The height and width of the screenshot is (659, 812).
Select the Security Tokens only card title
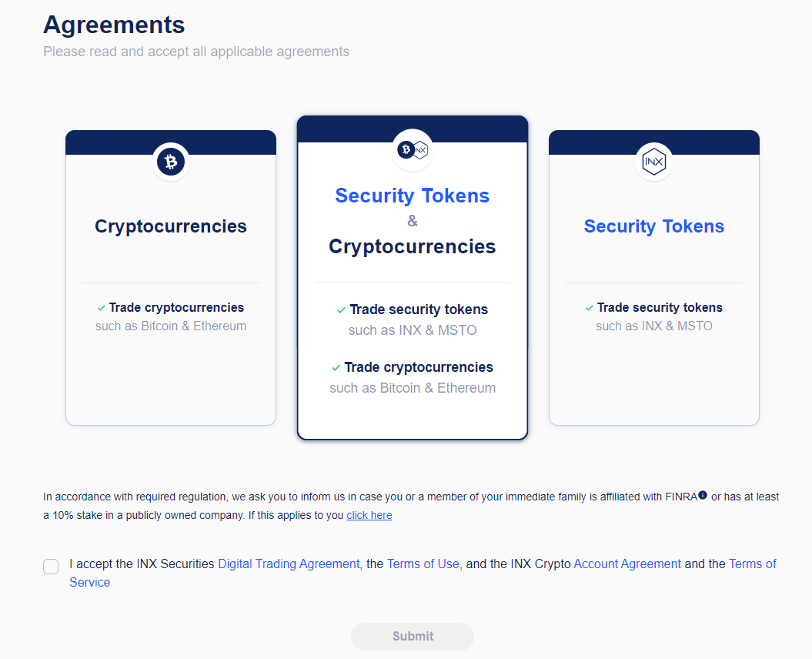[654, 226]
